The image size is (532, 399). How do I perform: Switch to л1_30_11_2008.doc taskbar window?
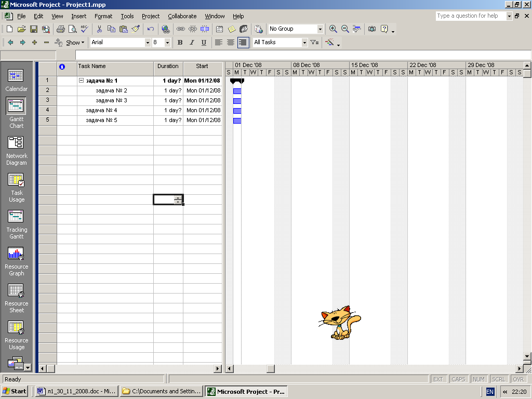[x=76, y=391]
